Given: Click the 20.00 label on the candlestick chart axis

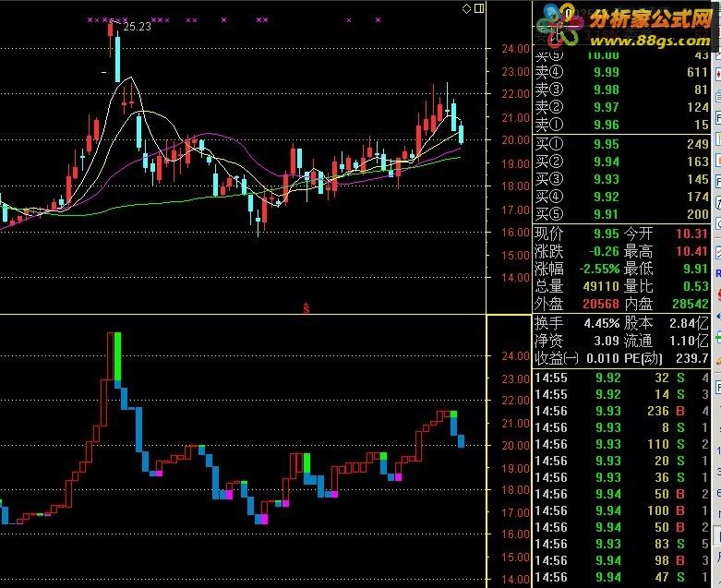Looking at the screenshot, I should 515,140.
